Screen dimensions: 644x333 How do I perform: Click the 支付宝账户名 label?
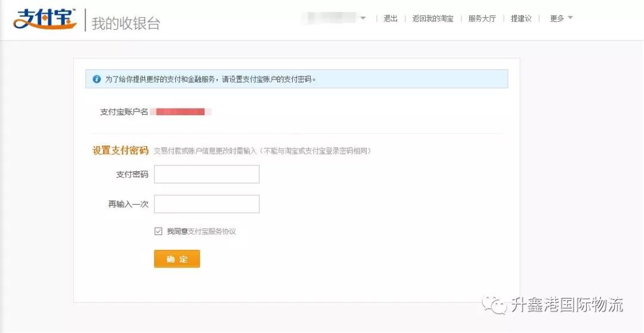pyautogui.click(x=124, y=112)
